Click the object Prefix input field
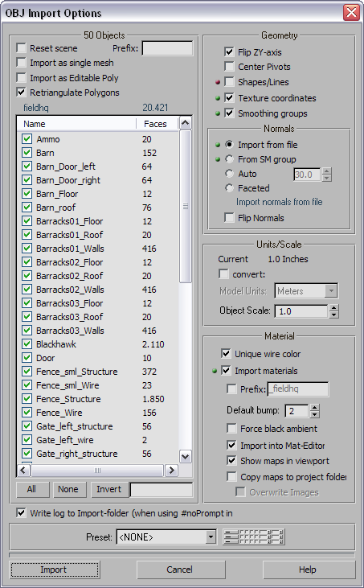364x588 pixels. click(167, 48)
